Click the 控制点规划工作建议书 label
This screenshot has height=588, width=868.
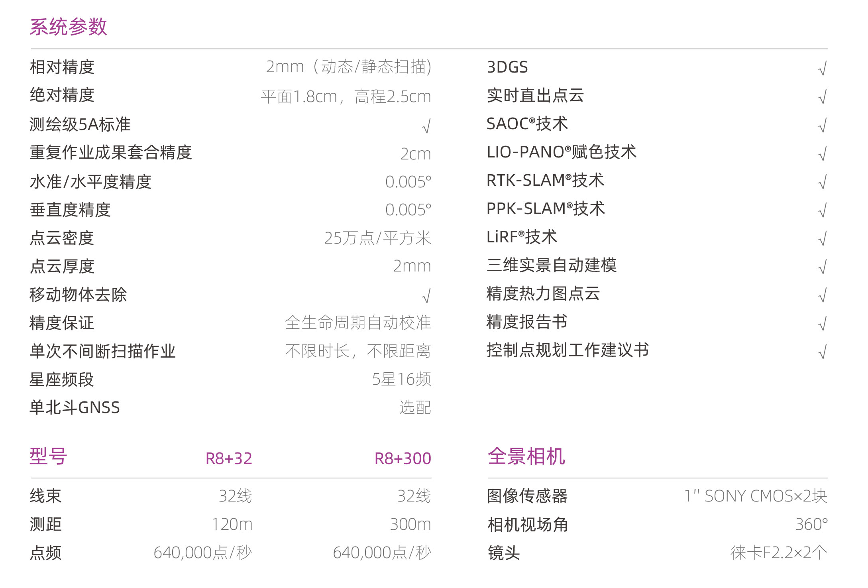click(568, 350)
